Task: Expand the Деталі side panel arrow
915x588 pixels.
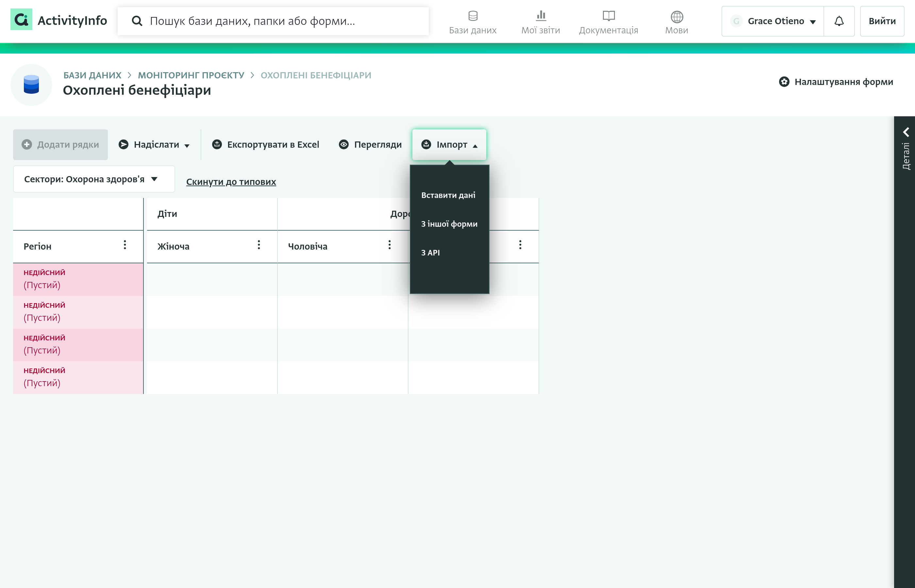Action: coord(906,132)
